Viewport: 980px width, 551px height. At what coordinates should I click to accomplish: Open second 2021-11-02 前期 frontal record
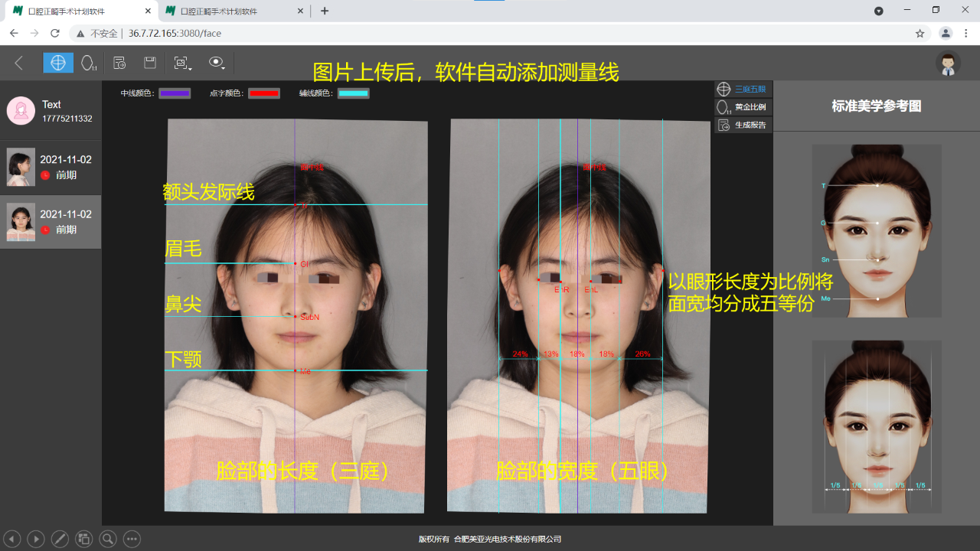pyautogui.click(x=51, y=221)
